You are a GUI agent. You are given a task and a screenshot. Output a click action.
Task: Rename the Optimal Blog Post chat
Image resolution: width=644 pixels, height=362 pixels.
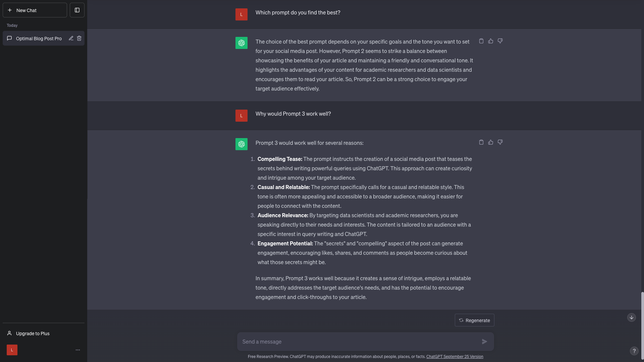[71, 38]
